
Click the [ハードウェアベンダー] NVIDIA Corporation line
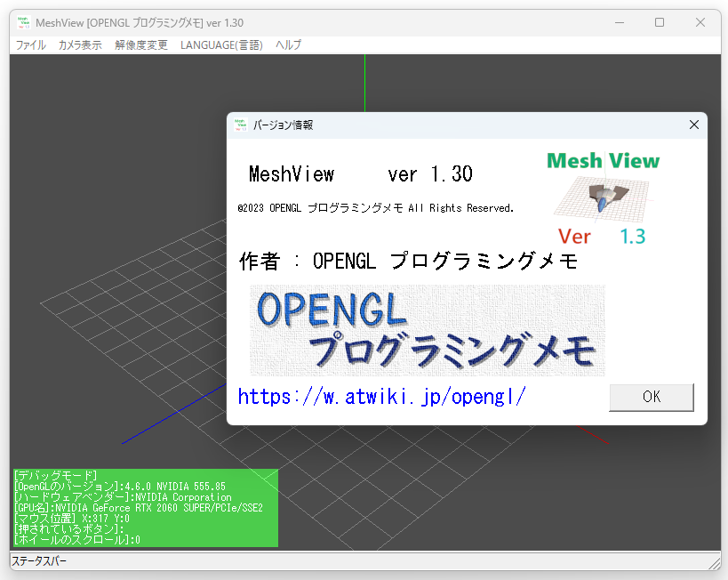pos(123,496)
